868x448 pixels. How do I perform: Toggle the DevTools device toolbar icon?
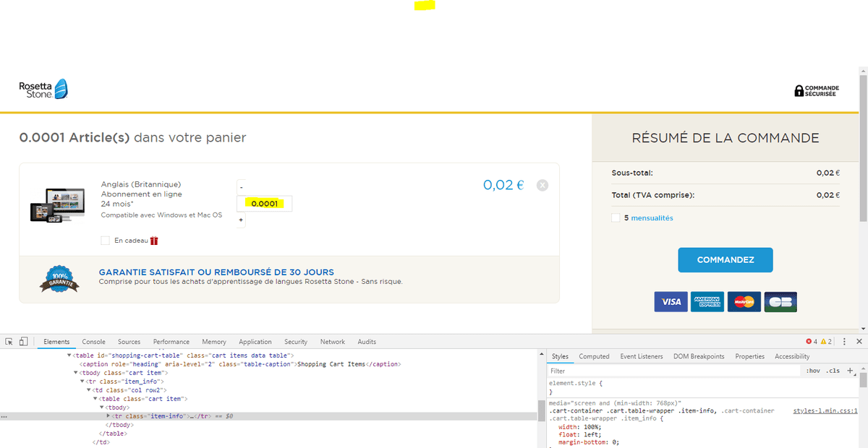pos(23,342)
